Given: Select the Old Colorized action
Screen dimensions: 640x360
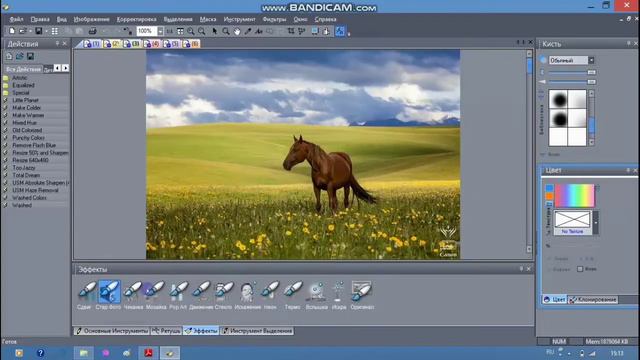Looking at the screenshot, I should pos(27,130).
